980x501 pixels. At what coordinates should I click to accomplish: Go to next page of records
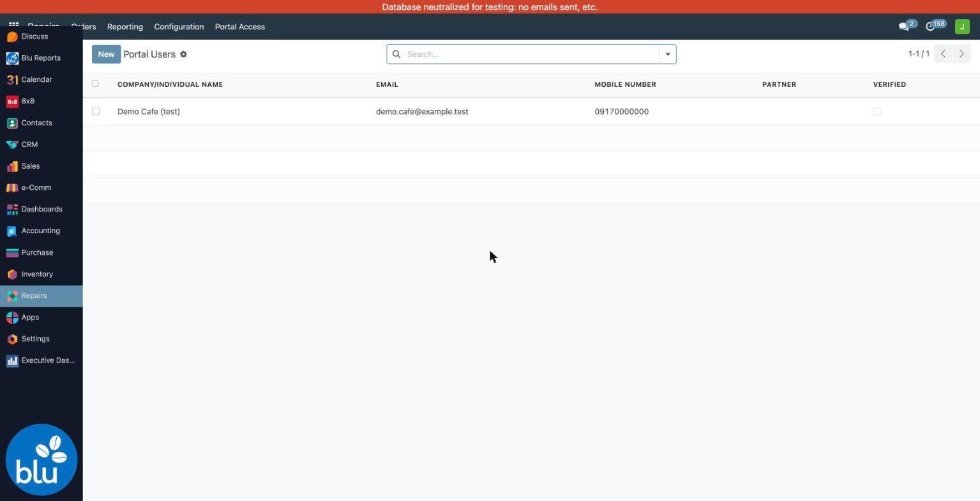[x=961, y=54]
